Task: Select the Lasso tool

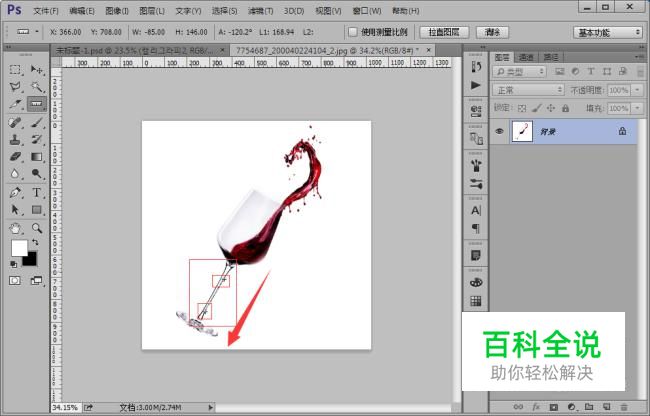Action: pyautogui.click(x=15, y=87)
